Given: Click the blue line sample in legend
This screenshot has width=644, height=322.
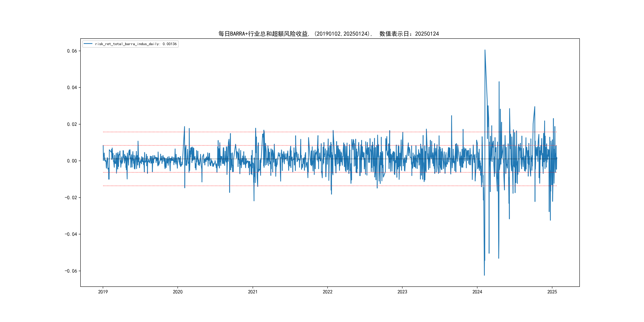Looking at the screenshot, I should pos(88,44).
